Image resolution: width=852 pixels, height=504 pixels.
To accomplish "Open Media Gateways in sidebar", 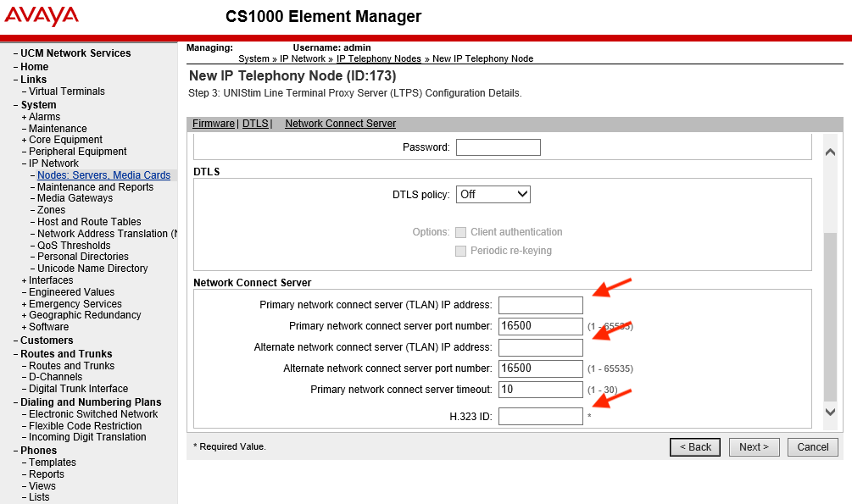I will pyautogui.click(x=75, y=198).
